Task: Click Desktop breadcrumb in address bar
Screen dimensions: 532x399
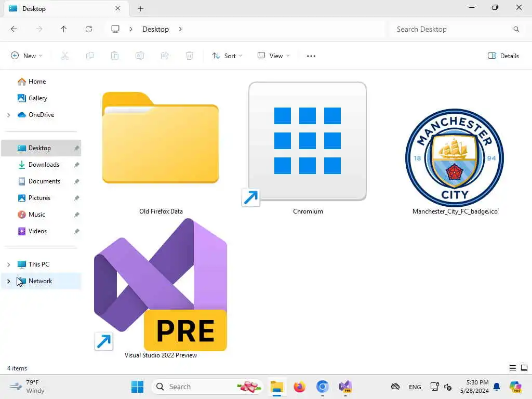Action: [155, 29]
